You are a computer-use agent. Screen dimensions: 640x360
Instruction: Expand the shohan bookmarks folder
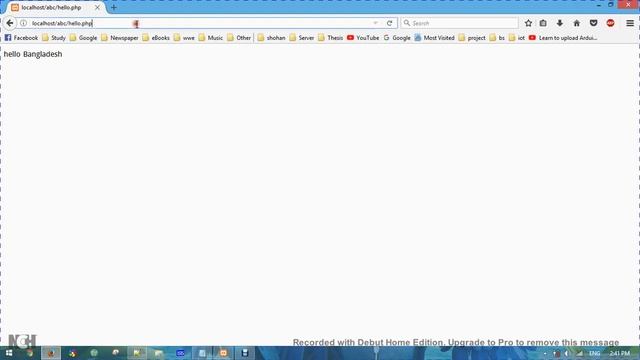tap(271, 38)
